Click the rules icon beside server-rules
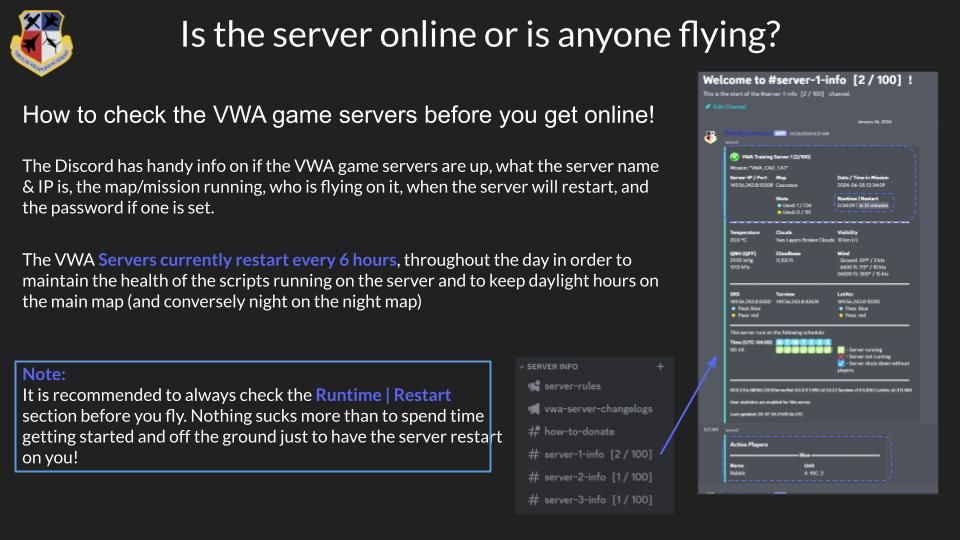Screen dimensions: 960x540 click(534, 386)
